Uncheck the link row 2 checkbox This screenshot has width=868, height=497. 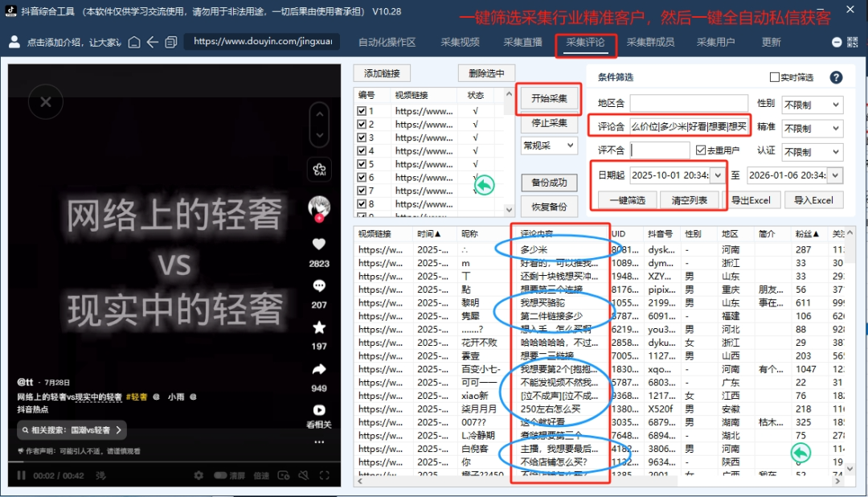click(x=362, y=124)
